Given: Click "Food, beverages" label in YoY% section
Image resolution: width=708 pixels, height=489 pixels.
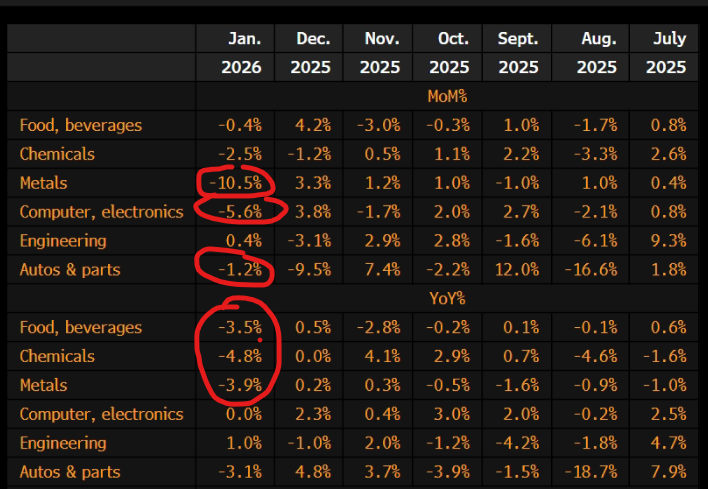Looking at the screenshot, I should pos(81,327).
